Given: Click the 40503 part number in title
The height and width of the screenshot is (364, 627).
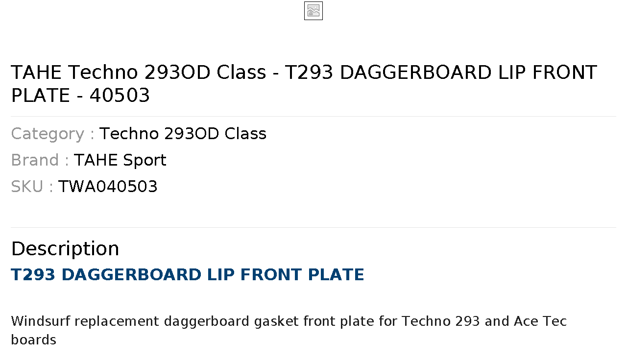Looking at the screenshot, I should [x=120, y=96].
